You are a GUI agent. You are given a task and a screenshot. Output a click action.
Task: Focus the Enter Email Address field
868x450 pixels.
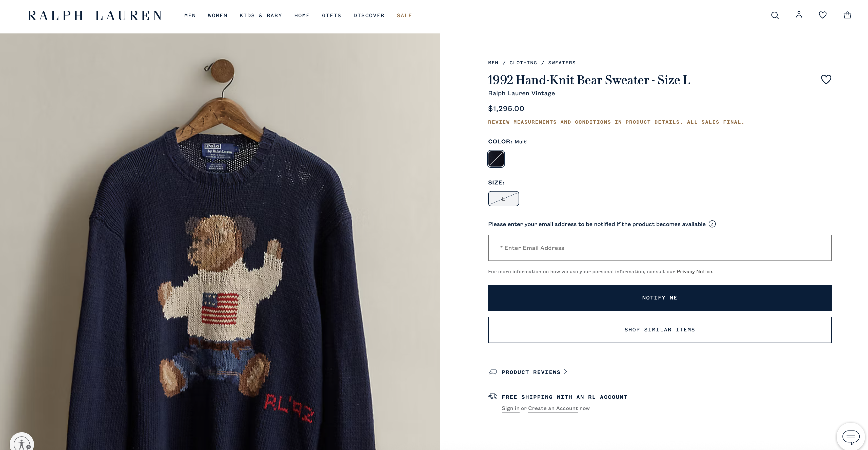pos(660,248)
